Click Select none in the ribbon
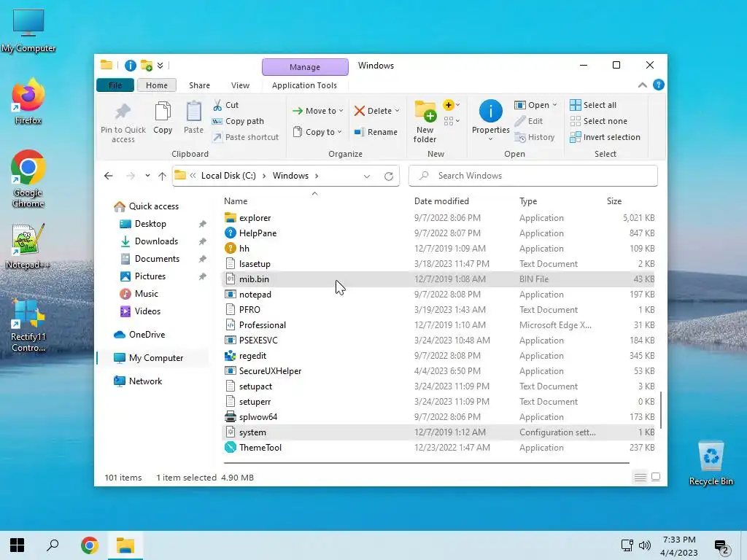747x560 pixels. (599, 121)
